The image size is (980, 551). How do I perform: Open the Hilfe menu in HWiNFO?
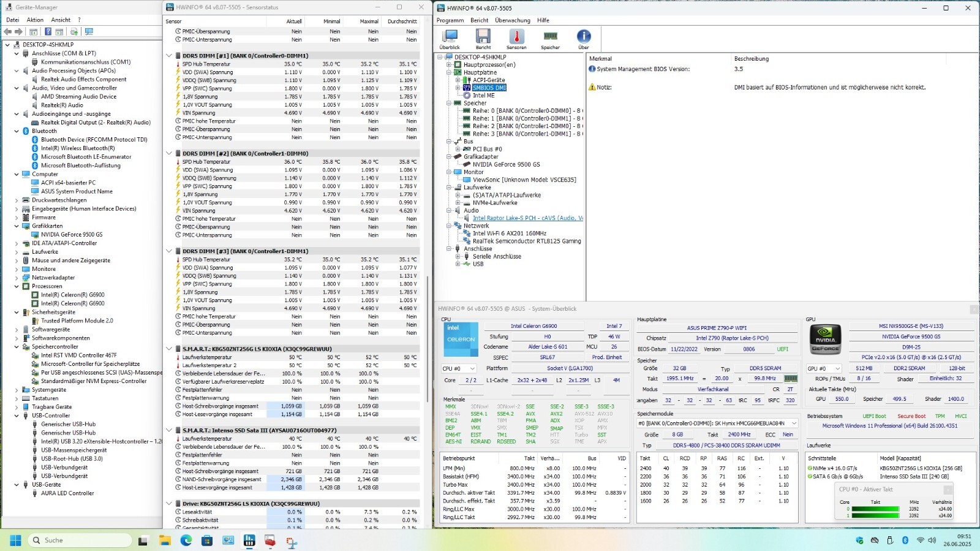[543, 20]
